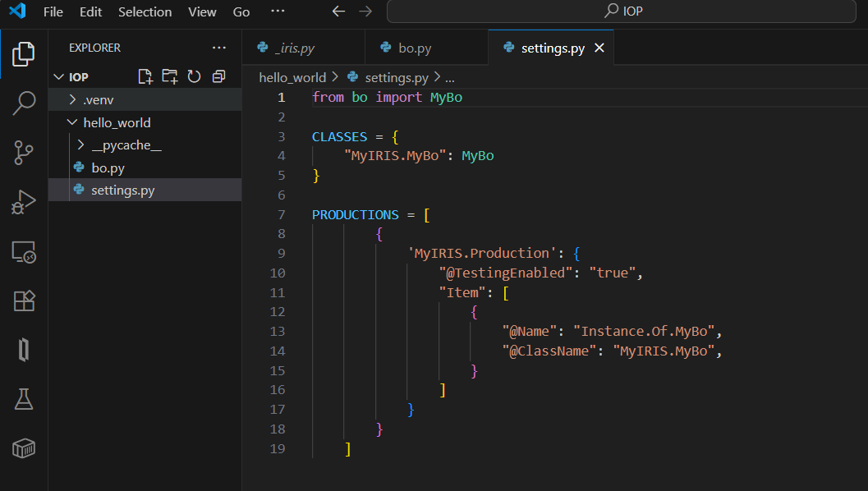Click the Go Back arrow
The height and width of the screenshot is (491, 868).
[x=338, y=11]
